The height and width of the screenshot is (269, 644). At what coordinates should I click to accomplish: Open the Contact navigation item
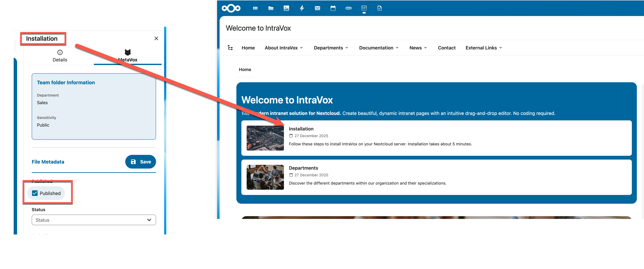[447, 48]
